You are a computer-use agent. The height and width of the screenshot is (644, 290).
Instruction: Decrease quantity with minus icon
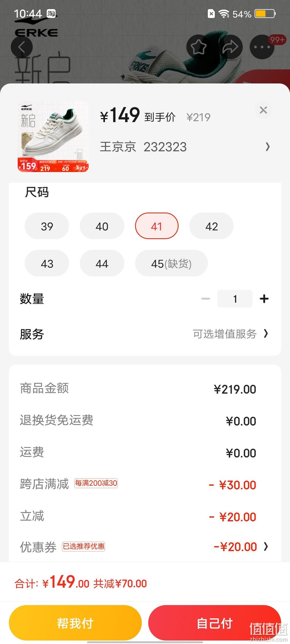click(206, 299)
